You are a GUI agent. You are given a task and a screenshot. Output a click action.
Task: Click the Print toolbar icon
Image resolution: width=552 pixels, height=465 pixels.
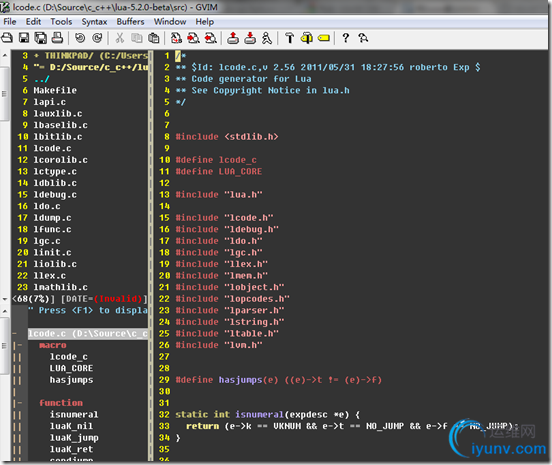(57, 38)
